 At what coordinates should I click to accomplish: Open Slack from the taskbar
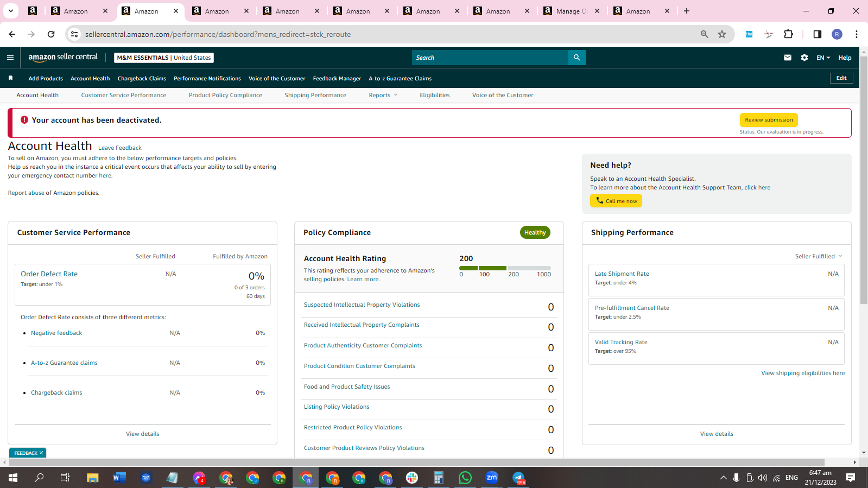click(x=412, y=478)
